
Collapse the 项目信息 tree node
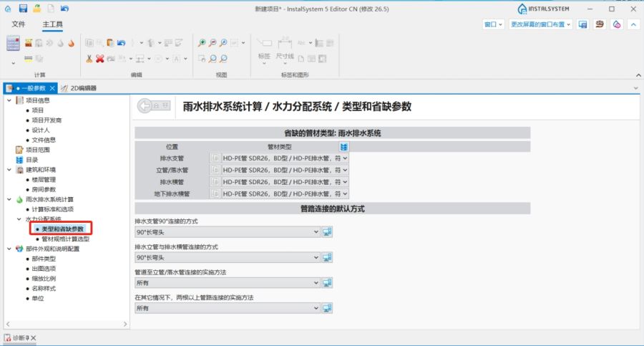(9, 100)
